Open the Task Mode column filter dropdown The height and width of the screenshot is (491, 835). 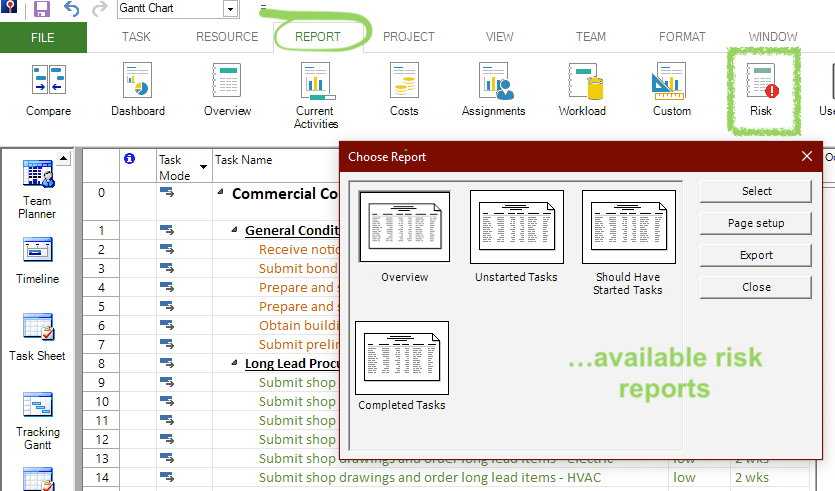(203, 167)
